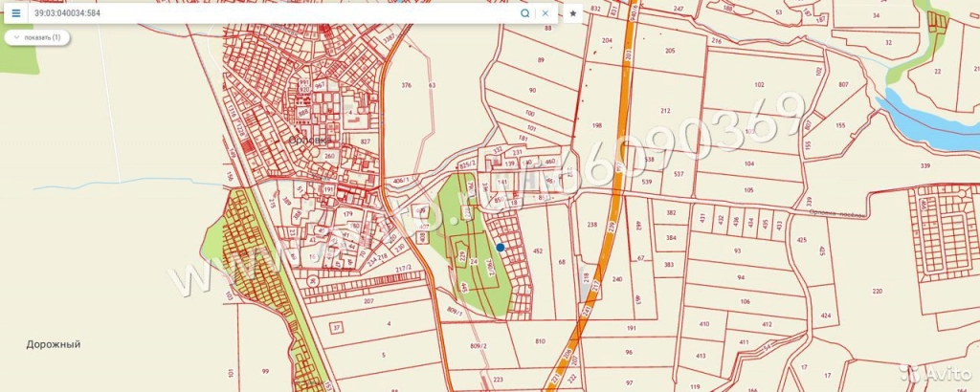The image size is (980, 392).
Task: Click parcel 207 on the map
Action: [369, 301]
